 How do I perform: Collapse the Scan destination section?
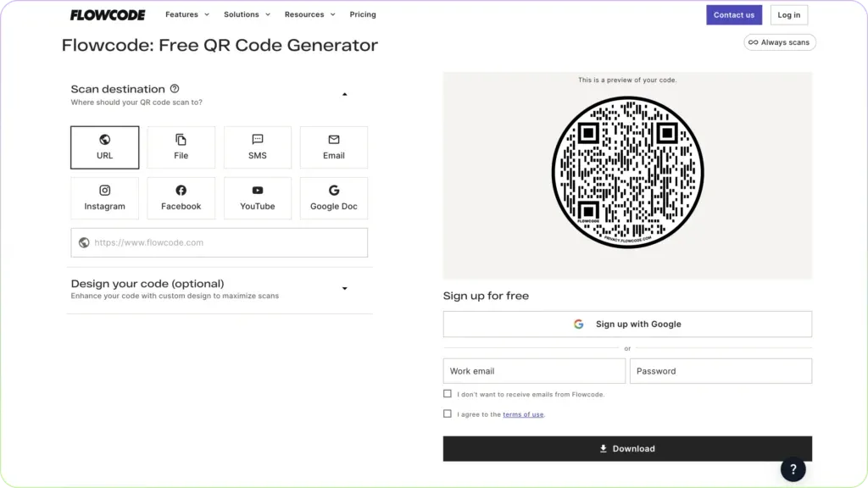tap(344, 94)
